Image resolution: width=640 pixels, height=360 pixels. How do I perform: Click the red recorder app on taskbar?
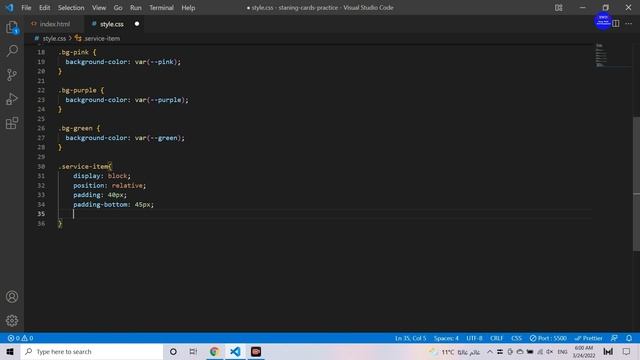(256, 351)
